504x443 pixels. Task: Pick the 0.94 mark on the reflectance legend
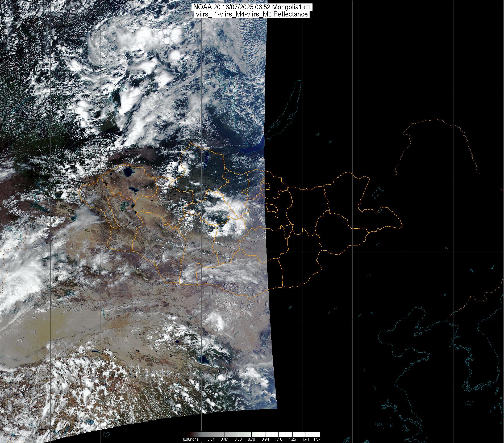[x=265, y=439]
